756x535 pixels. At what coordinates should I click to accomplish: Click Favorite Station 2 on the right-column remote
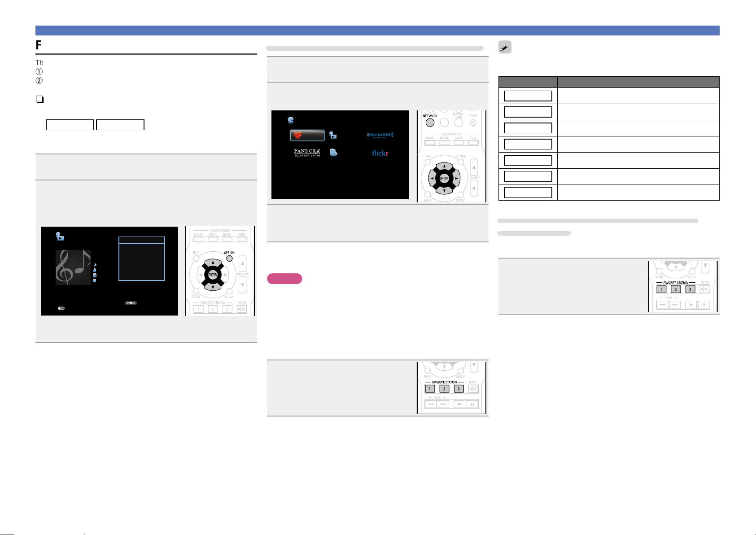tap(676, 289)
